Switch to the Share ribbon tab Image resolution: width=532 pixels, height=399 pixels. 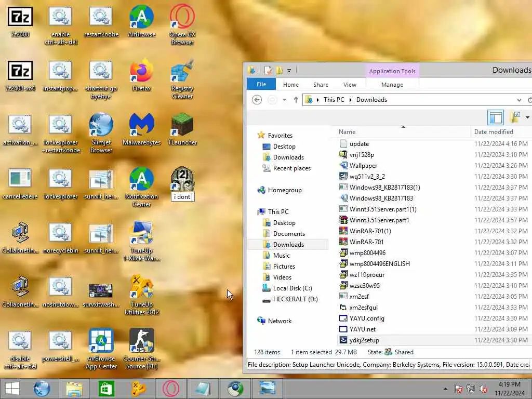pos(321,85)
